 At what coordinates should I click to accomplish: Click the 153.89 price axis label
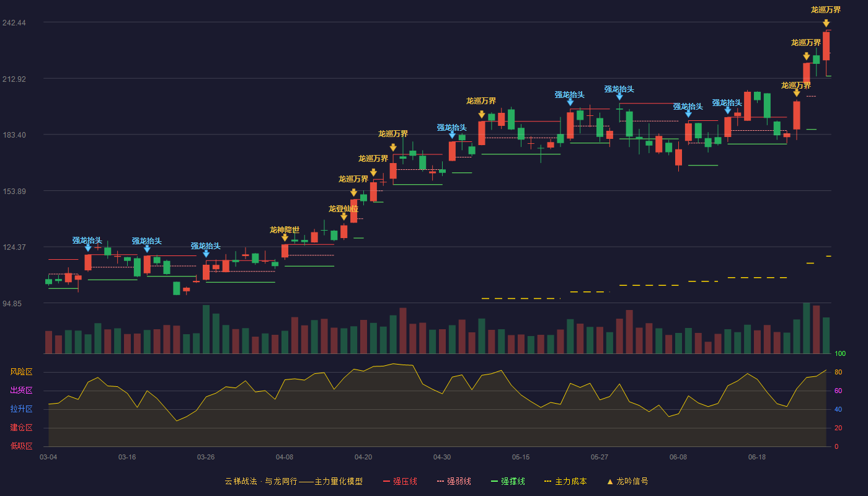click(14, 191)
